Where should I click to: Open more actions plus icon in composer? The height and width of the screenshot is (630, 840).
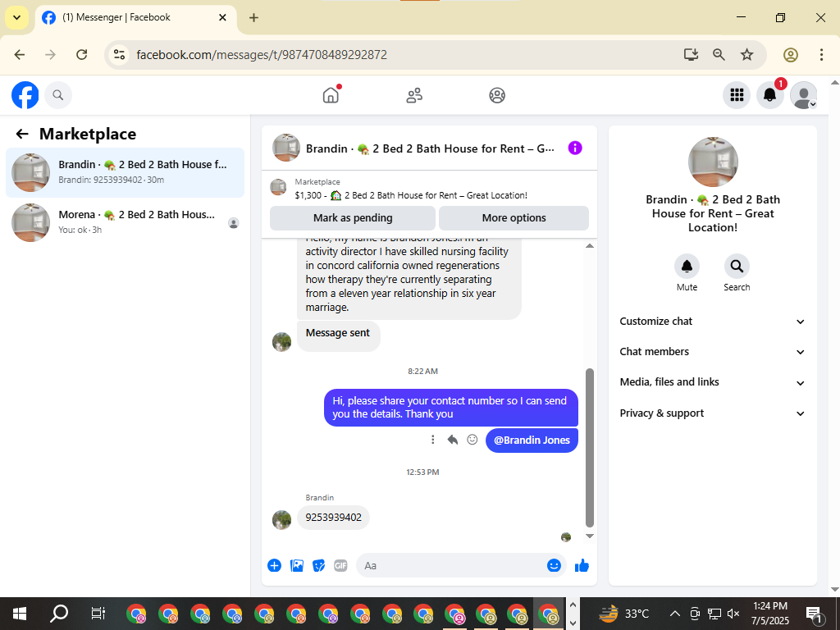[x=274, y=566]
